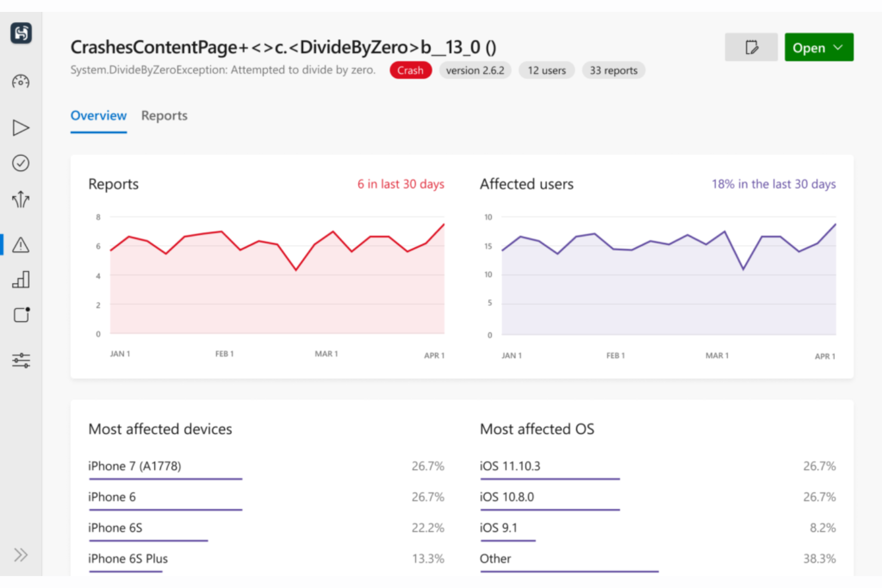The image size is (882, 588).
Task: Open the App Center home logo
Action: click(20, 34)
